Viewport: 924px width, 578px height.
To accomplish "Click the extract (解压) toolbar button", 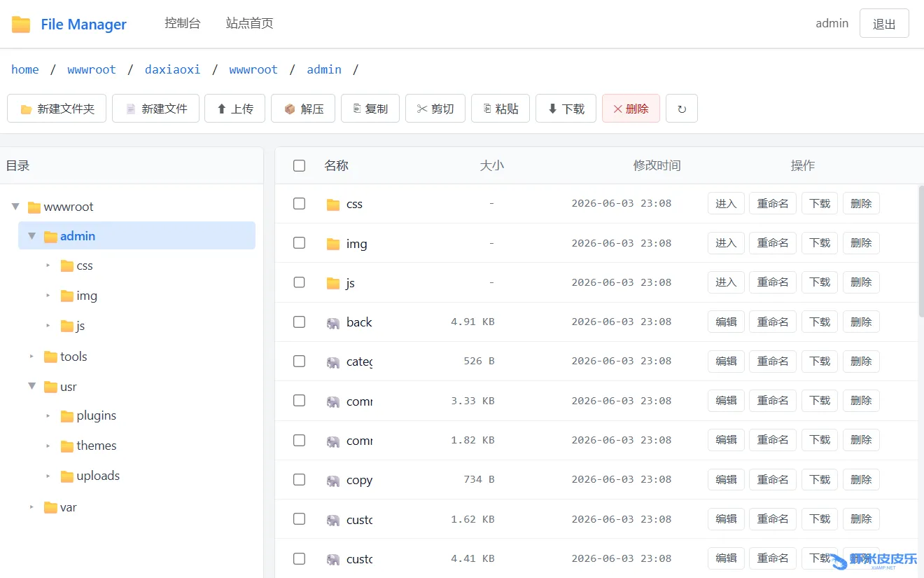I will click(x=303, y=109).
